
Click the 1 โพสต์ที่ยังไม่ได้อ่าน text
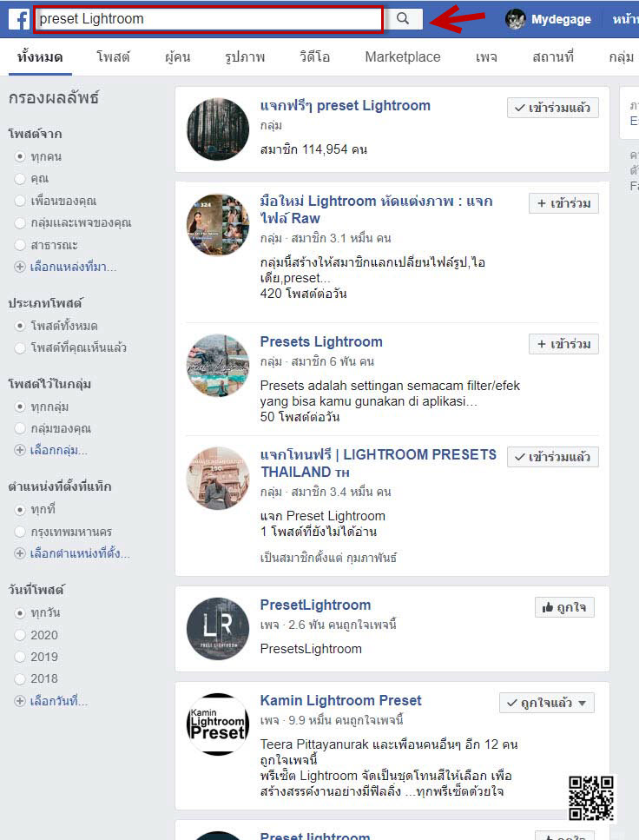(x=318, y=532)
